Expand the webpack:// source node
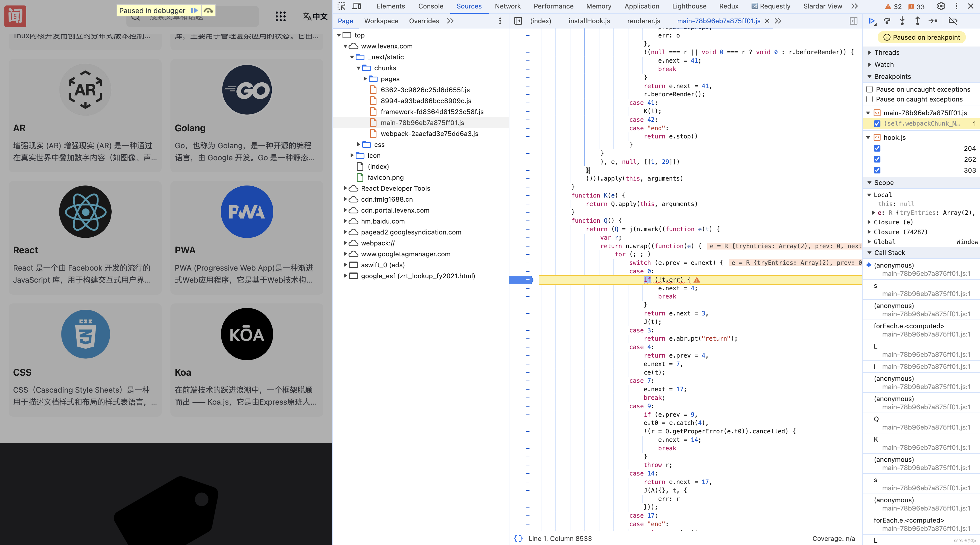The image size is (980, 545). pos(345,243)
